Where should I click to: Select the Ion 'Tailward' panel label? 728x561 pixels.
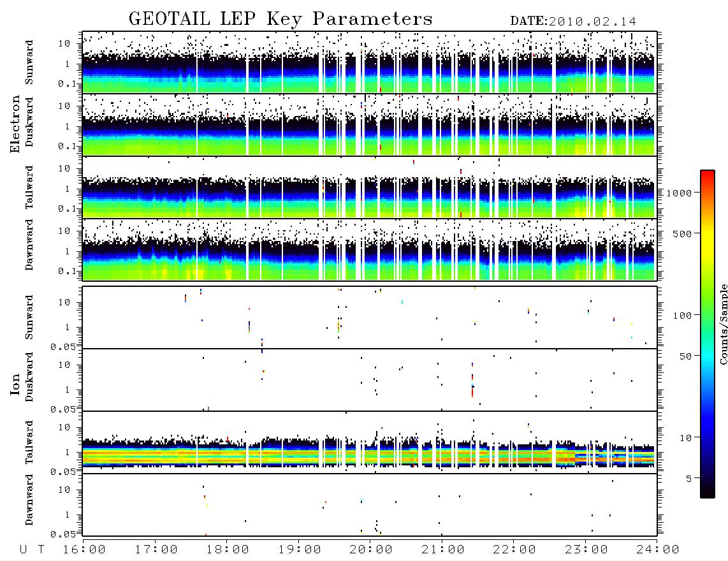pos(29,442)
